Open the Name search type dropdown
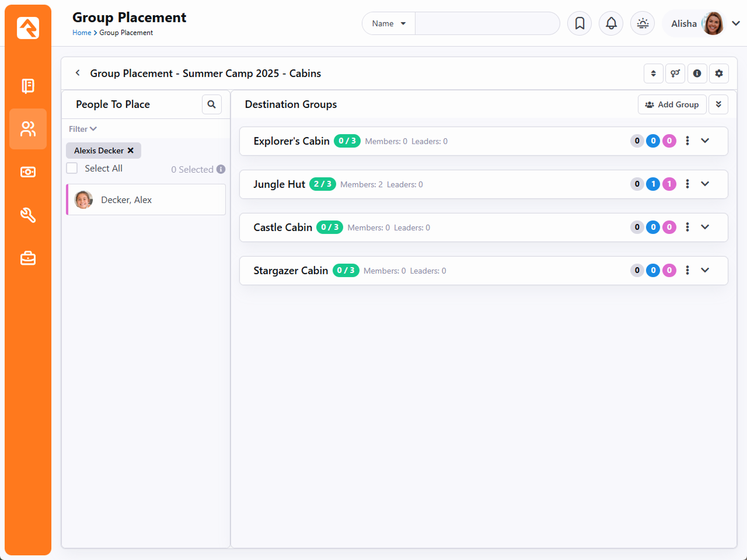The height and width of the screenshot is (560, 747). pos(389,23)
